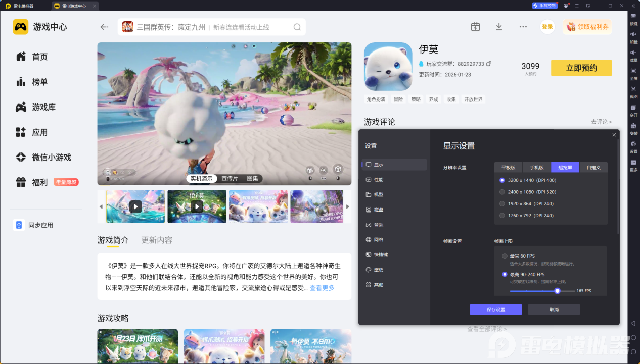Close the settings dialog with X
This screenshot has width=640, height=364.
(614, 135)
